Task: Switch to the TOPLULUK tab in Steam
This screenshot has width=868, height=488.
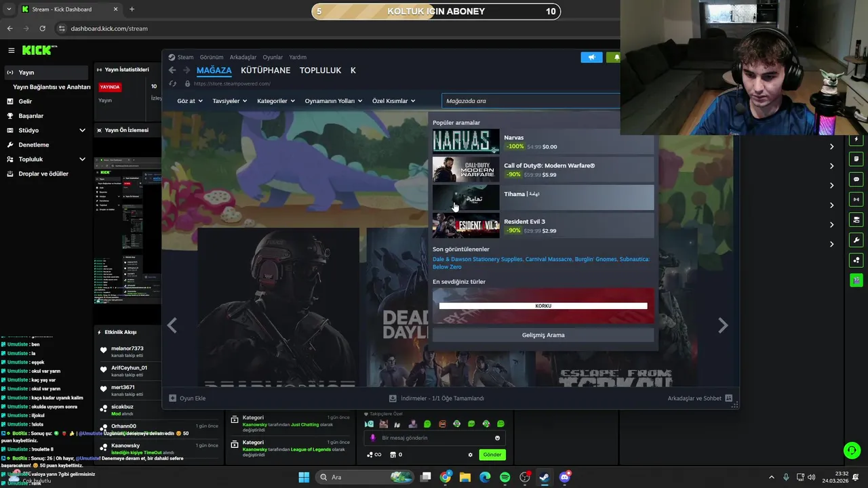Action: [x=320, y=70]
